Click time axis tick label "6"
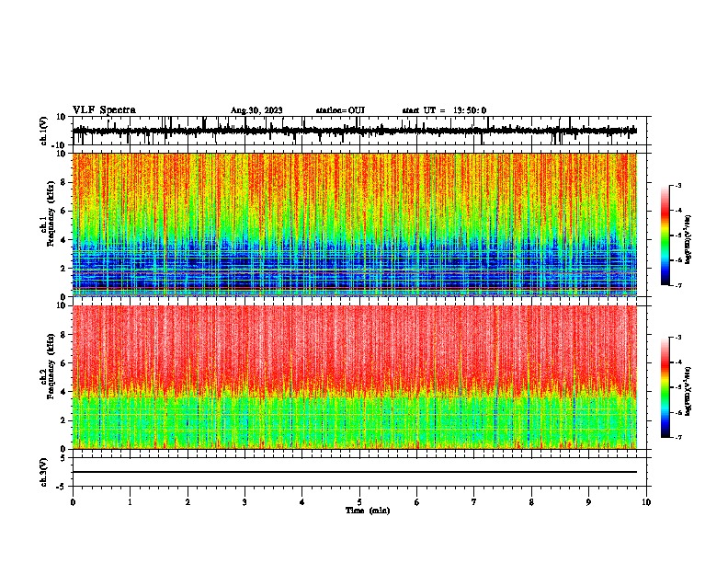This screenshot has height=563, width=728. [x=417, y=502]
